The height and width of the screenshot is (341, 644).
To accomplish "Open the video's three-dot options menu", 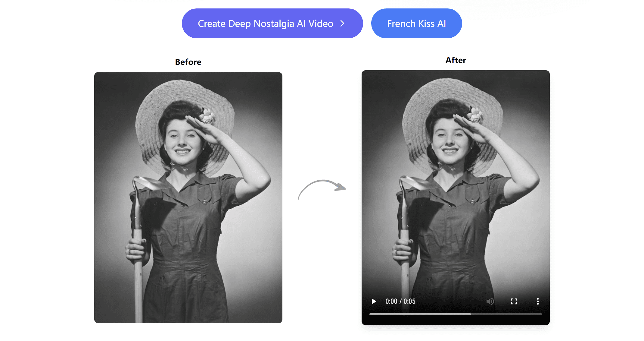I will (x=538, y=302).
